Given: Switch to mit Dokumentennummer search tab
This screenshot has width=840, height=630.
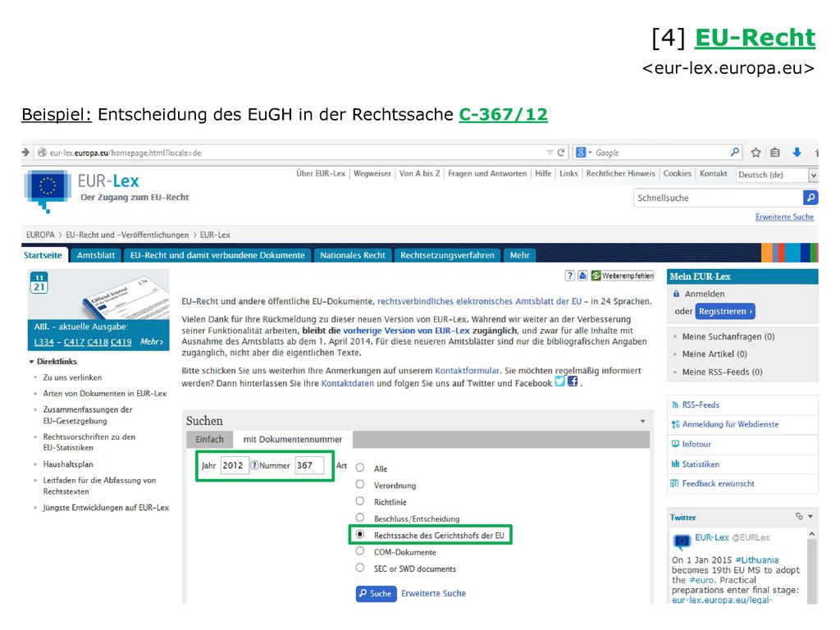Looking at the screenshot, I should pyautogui.click(x=293, y=440).
